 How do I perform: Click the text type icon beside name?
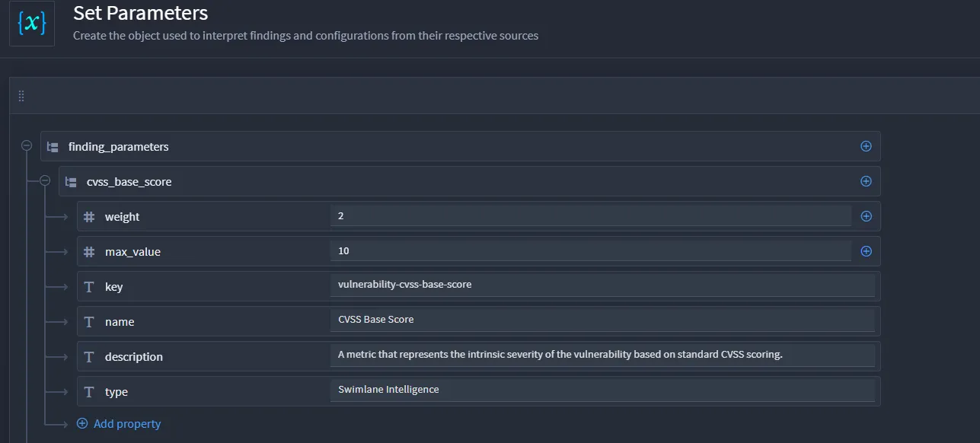(x=89, y=322)
